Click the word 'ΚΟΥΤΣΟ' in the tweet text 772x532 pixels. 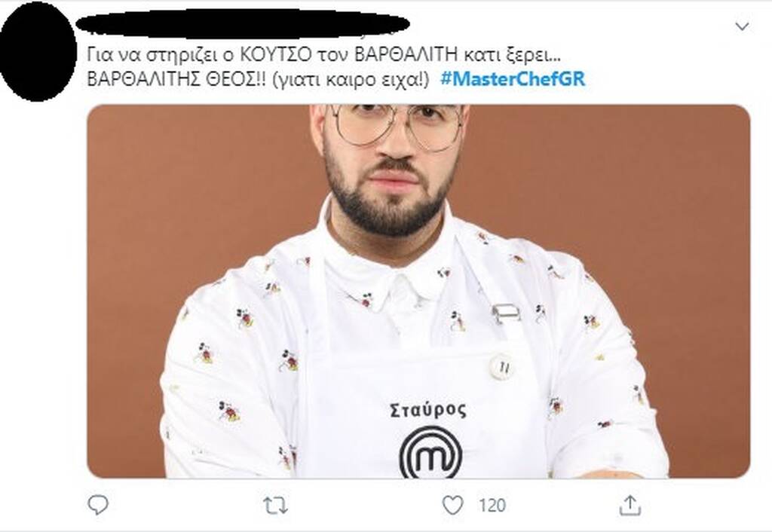(x=276, y=54)
